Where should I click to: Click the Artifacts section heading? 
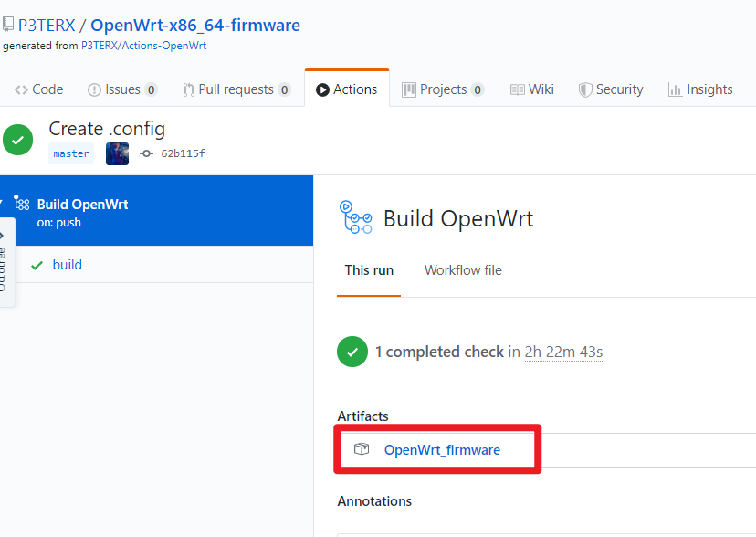[363, 416]
